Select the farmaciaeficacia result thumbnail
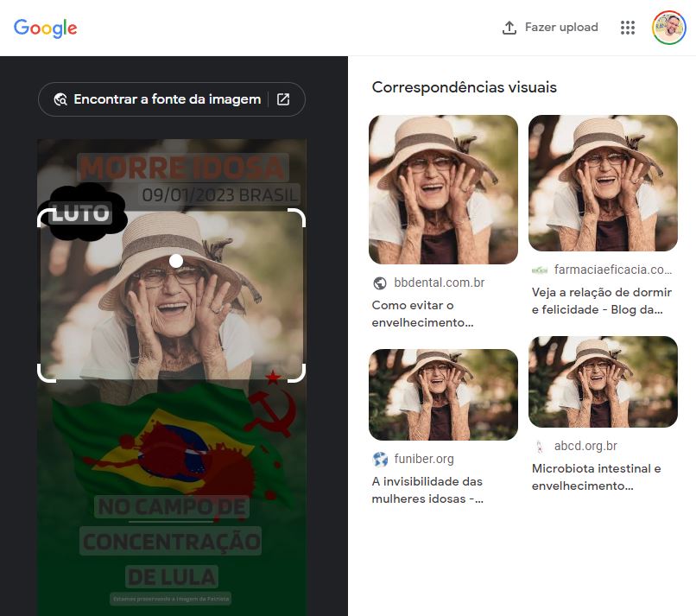Image resolution: width=696 pixels, height=616 pixels. [x=603, y=183]
